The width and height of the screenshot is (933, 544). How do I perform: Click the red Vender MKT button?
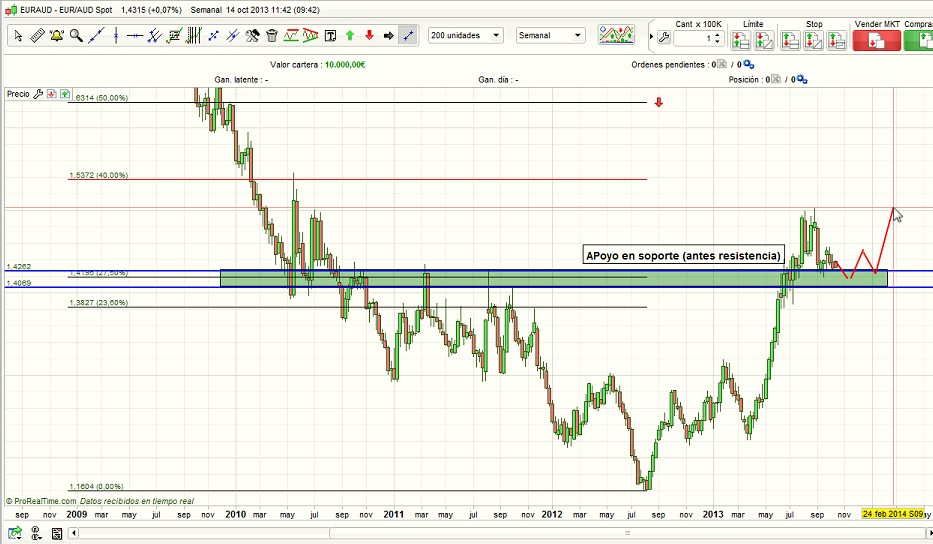(x=876, y=40)
